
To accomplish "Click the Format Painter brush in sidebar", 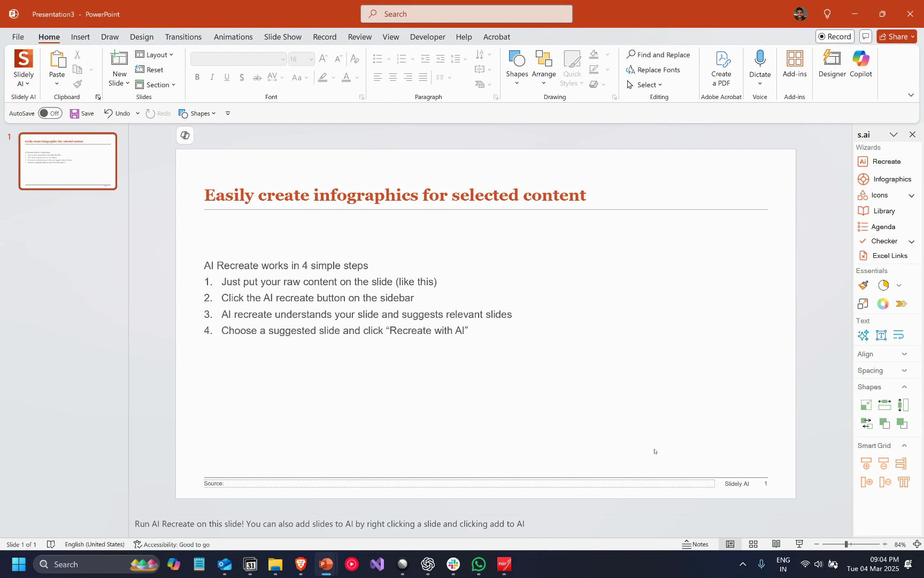I will (x=864, y=285).
